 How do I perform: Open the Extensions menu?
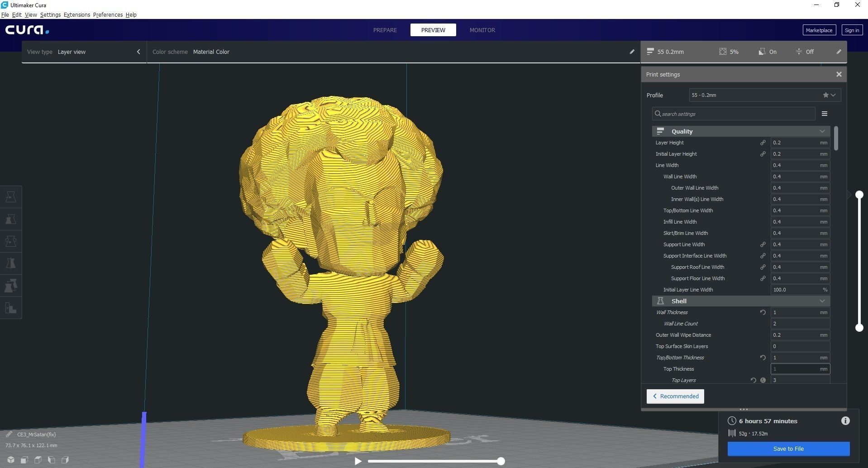pos(77,14)
